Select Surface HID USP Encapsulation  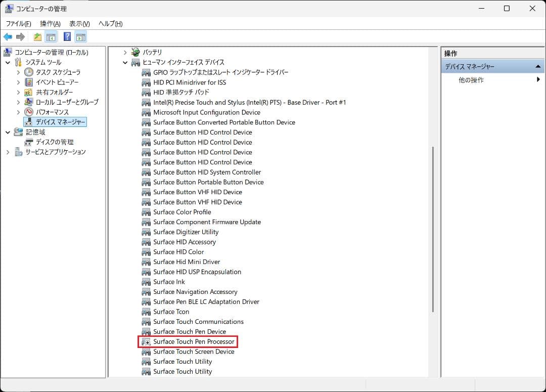coord(197,272)
